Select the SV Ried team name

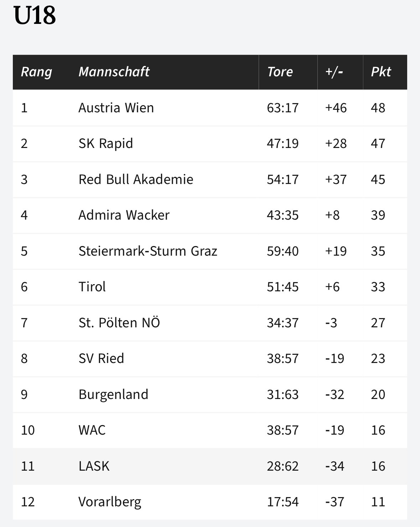point(101,358)
